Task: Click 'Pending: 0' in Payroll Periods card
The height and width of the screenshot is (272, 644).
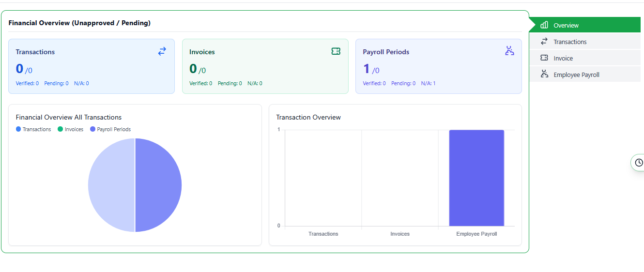Action: pyautogui.click(x=403, y=83)
